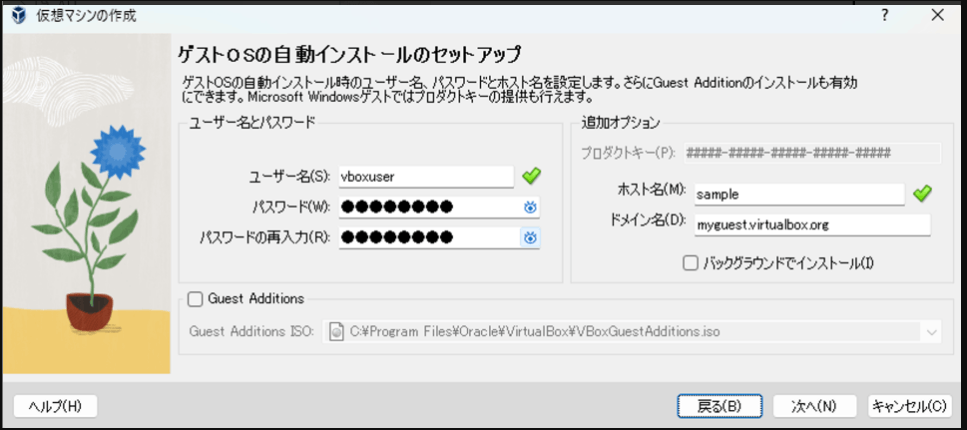Enable バックグラウンドでインストール(I) checkbox

pos(690,263)
